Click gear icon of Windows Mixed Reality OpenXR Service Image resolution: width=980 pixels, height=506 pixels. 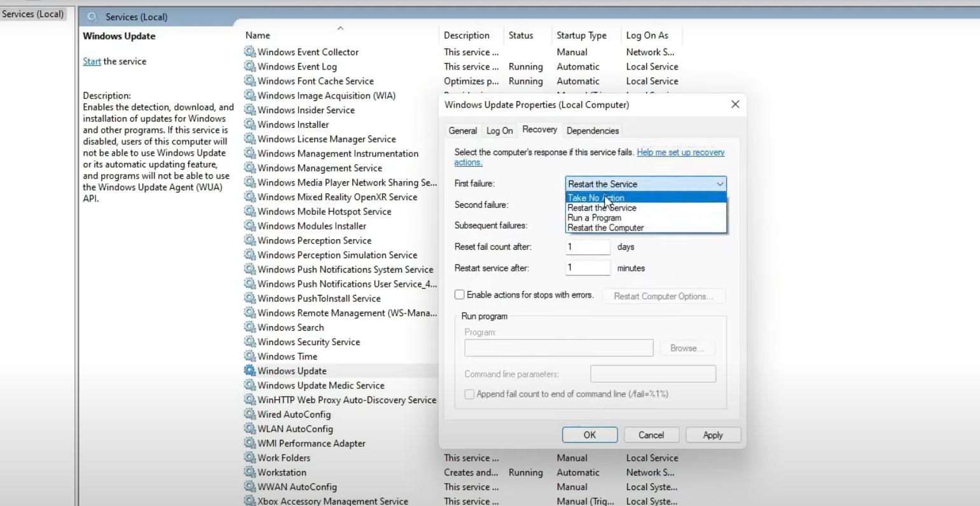pyautogui.click(x=250, y=196)
